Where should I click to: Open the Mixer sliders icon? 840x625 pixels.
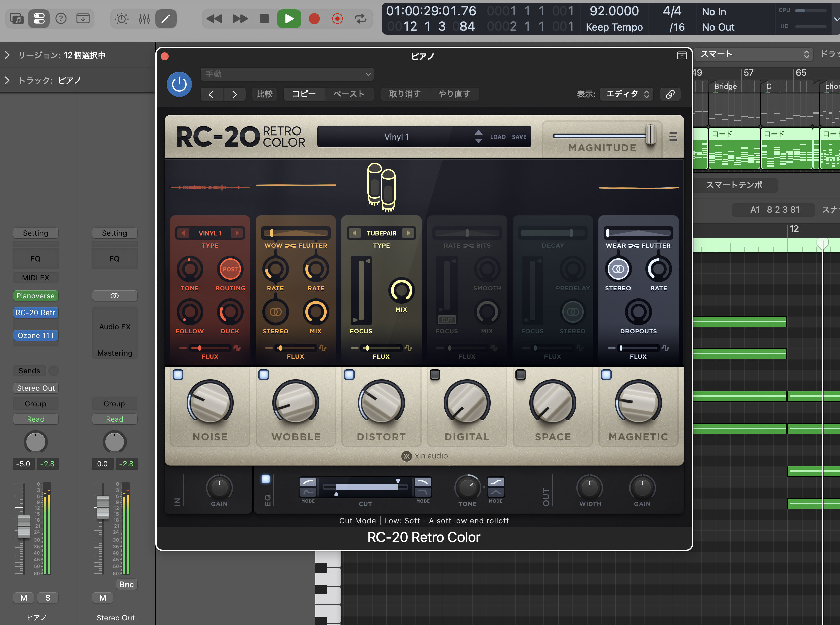pos(144,18)
